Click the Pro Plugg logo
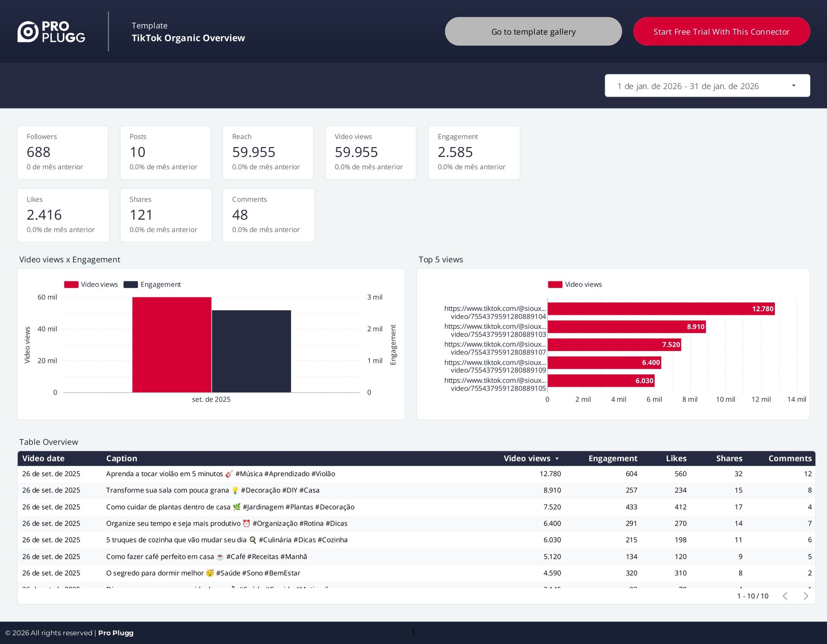The width and height of the screenshot is (827, 644). pos(51,32)
